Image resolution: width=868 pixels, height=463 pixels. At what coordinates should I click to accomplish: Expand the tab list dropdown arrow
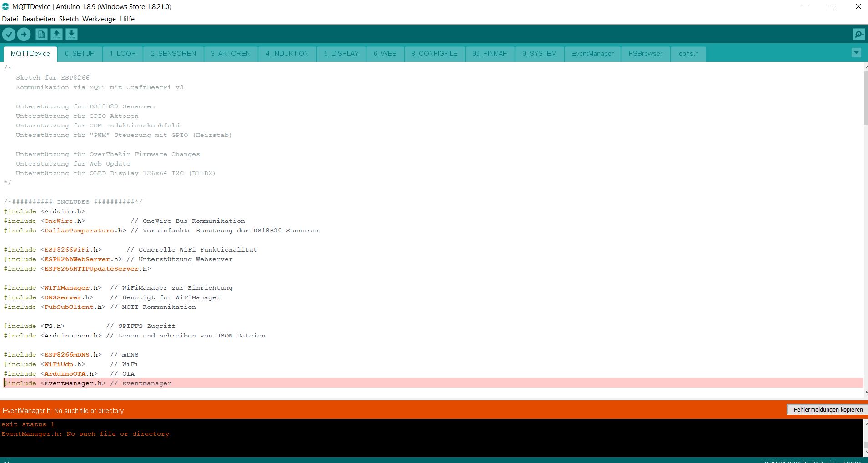tap(856, 53)
